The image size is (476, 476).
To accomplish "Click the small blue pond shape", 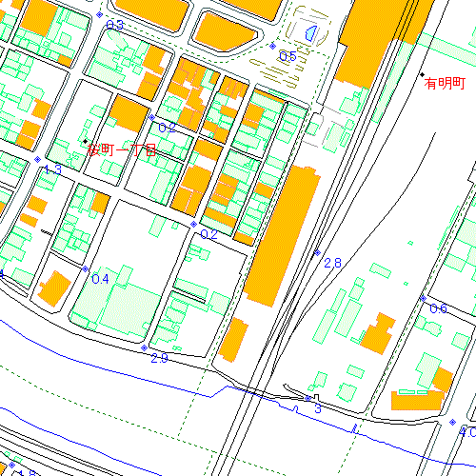I will (310, 33).
